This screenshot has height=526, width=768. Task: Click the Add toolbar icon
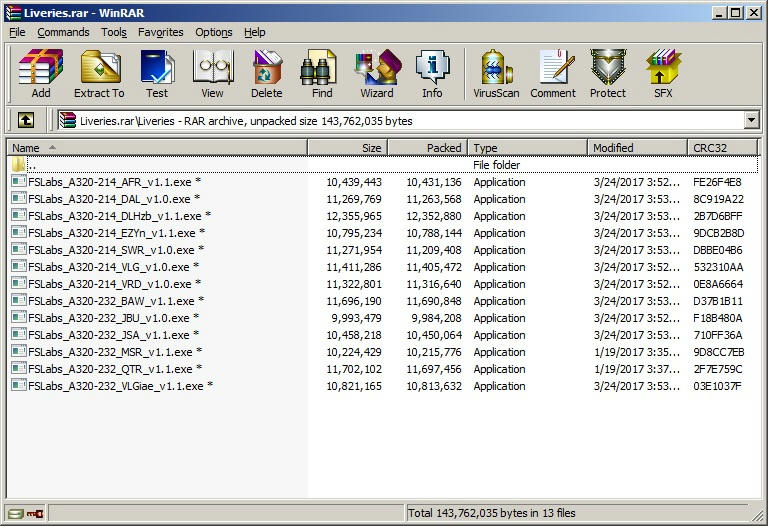click(41, 73)
